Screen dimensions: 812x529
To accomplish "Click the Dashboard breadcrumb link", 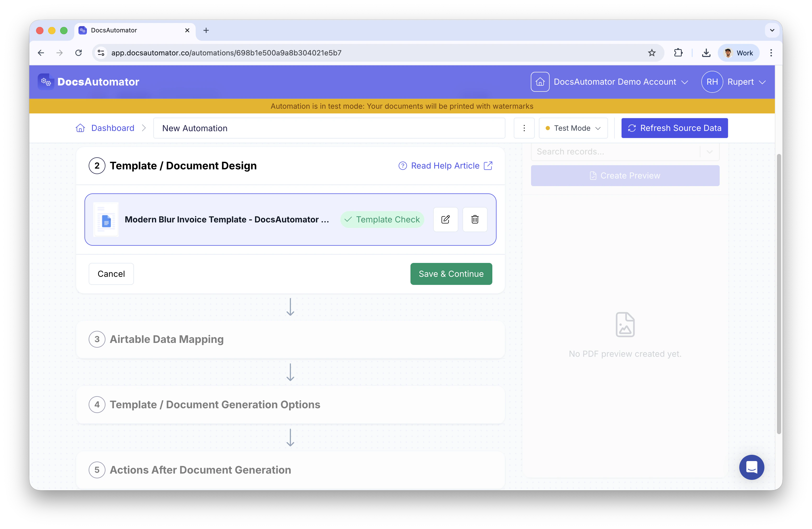I will click(x=112, y=128).
